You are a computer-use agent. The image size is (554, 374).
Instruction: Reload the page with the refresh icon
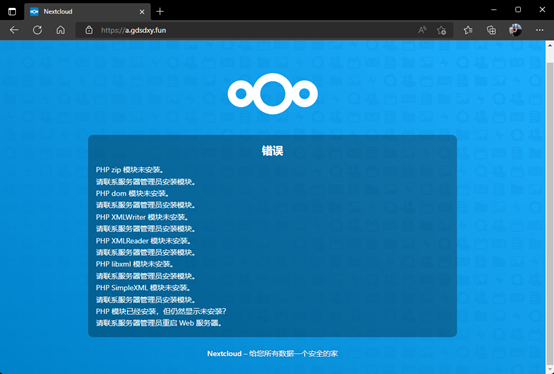tap(37, 30)
